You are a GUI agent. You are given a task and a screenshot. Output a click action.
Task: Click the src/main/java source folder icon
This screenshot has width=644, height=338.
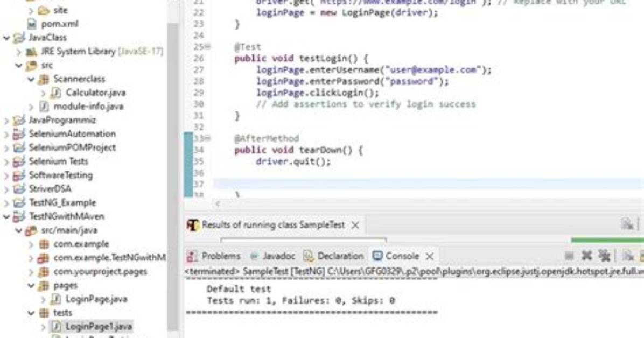click(x=31, y=230)
